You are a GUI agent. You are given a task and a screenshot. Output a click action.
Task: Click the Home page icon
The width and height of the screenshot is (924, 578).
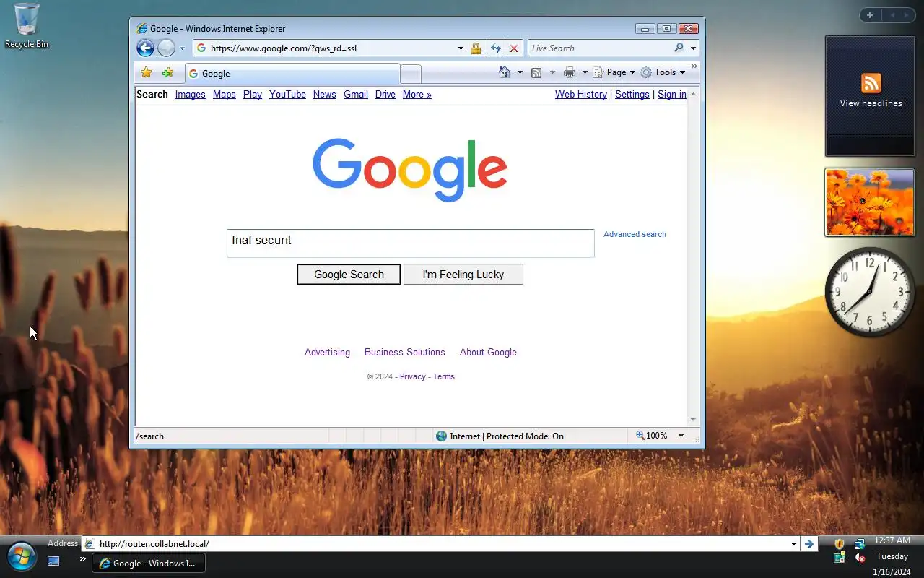point(505,72)
